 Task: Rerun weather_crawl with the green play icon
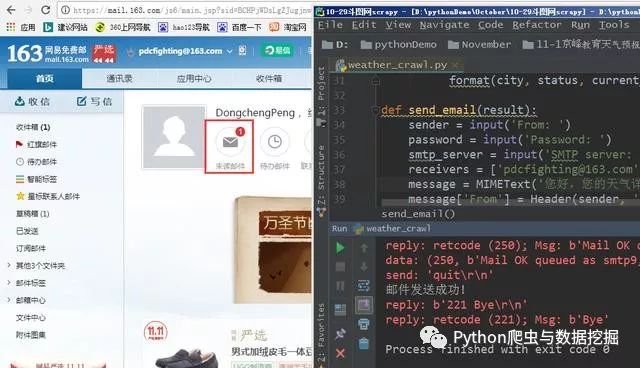point(340,248)
